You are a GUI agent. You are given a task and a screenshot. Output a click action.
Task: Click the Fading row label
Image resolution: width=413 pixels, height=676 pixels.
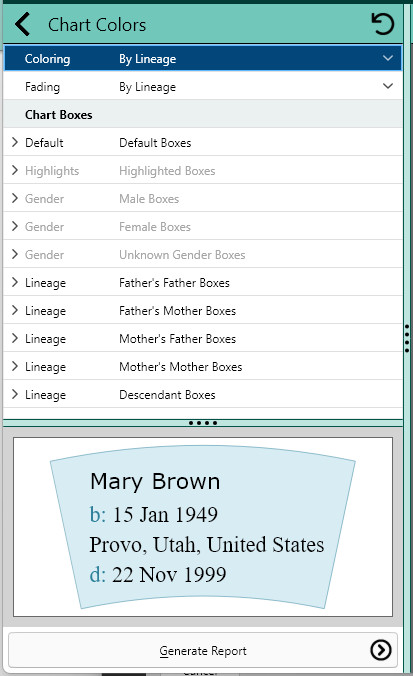pos(42,87)
